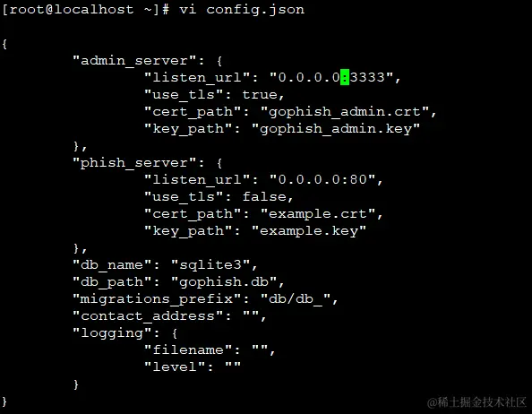
Task: Click the admin_server key name
Action: point(134,61)
